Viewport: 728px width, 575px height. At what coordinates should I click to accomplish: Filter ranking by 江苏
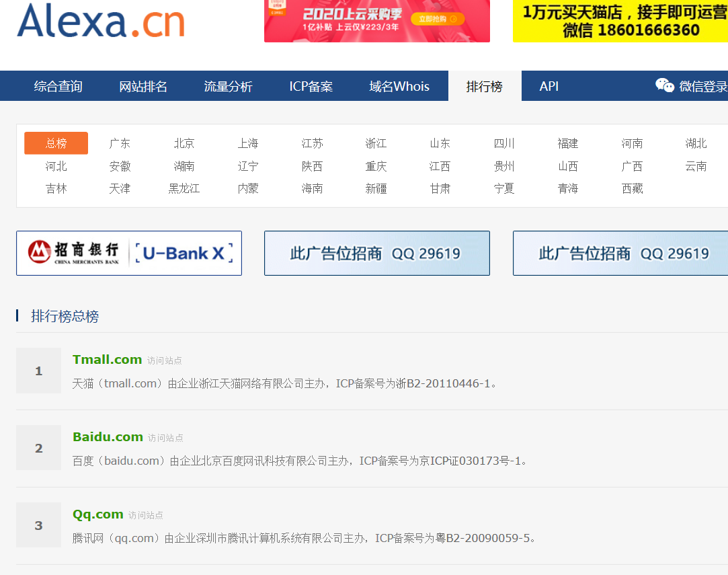click(x=312, y=143)
